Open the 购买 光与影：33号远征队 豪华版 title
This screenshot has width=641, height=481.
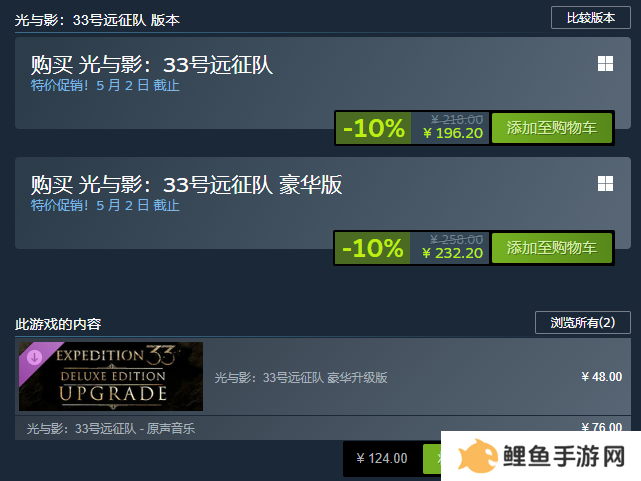click(186, 185)
